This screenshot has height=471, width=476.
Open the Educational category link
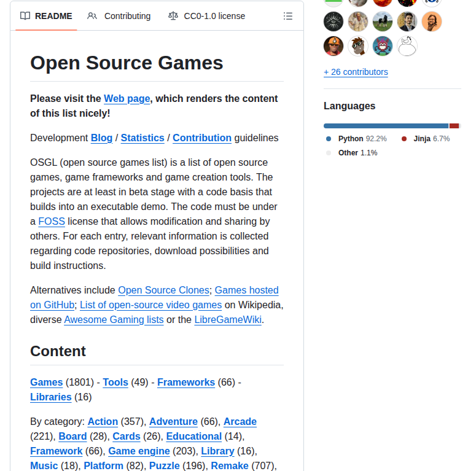tap(193, 436)
